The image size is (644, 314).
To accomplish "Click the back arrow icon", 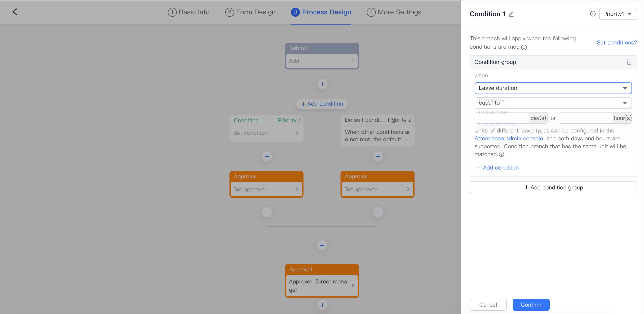I will tap(15, 12).
